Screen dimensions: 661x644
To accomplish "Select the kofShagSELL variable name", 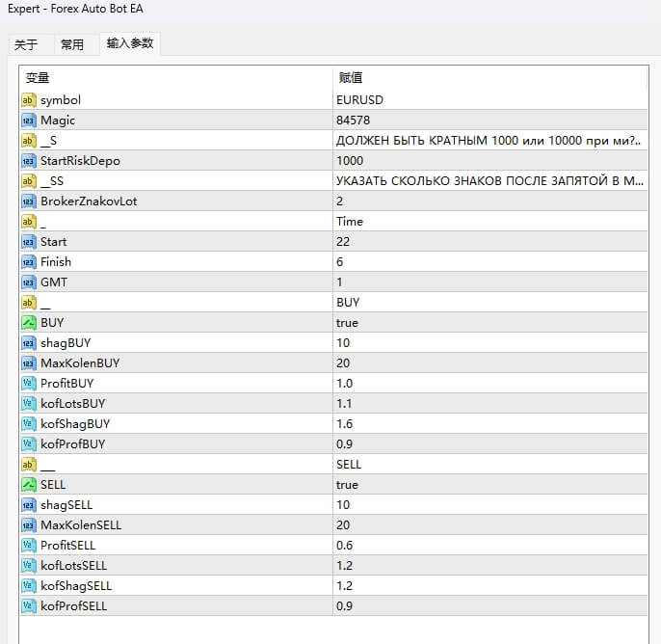I will (76, 586).
